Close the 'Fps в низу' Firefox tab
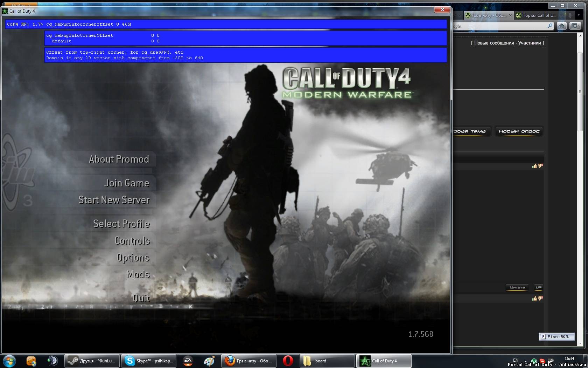 click(x=510, y=15)
